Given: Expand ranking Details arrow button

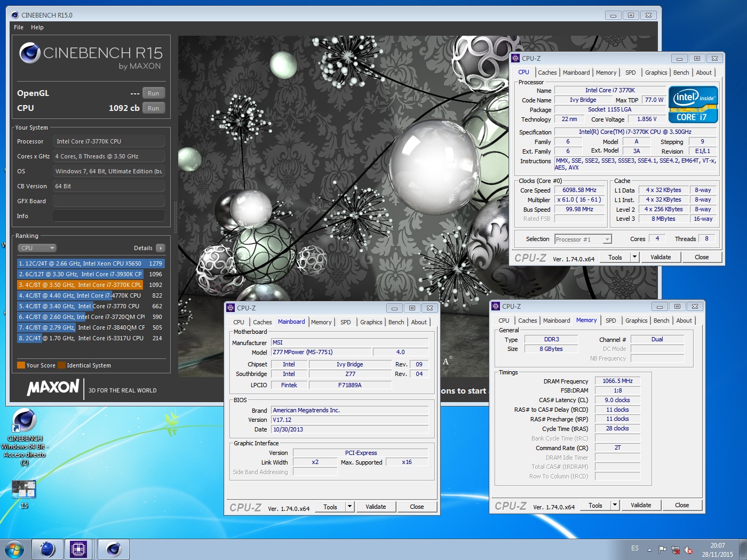Looking at the screenshot, I should point(161,248).
